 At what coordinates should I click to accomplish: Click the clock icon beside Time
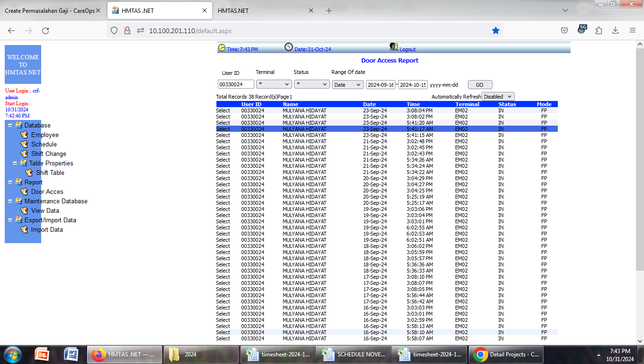(x=222, y=47)
